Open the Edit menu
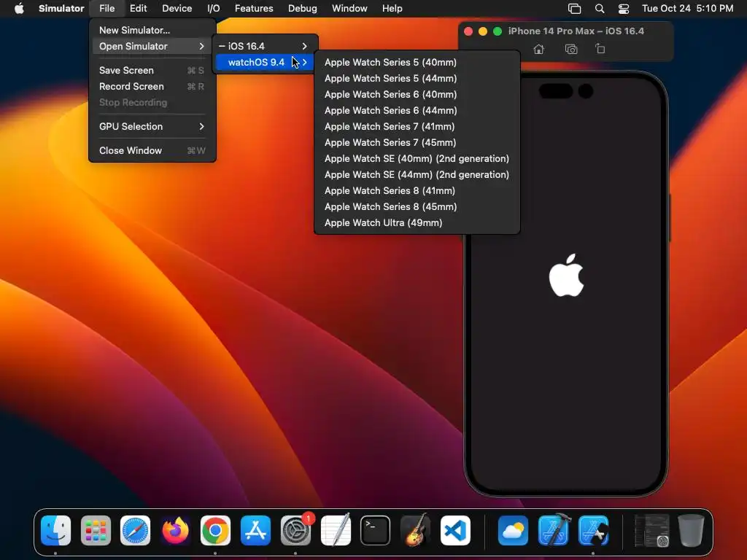This screenshot has height=560, width=747. pos(138,8)
